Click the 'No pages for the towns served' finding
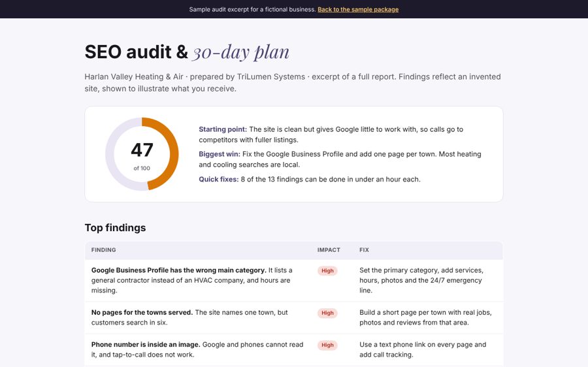588x367 pixels. [x=142, y=312]
